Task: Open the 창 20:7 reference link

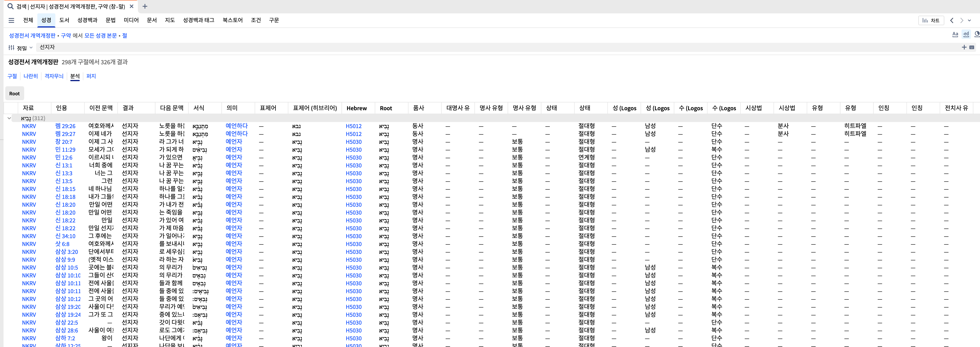Action: coord(63,142)
